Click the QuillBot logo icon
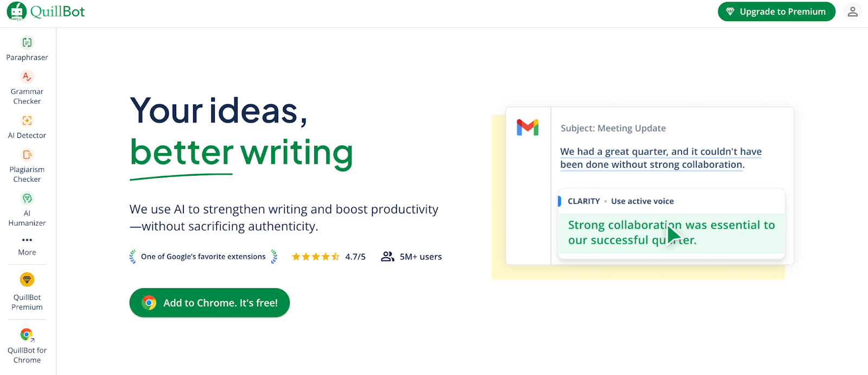Screen dimensions: 868x375 click(16, 11)
